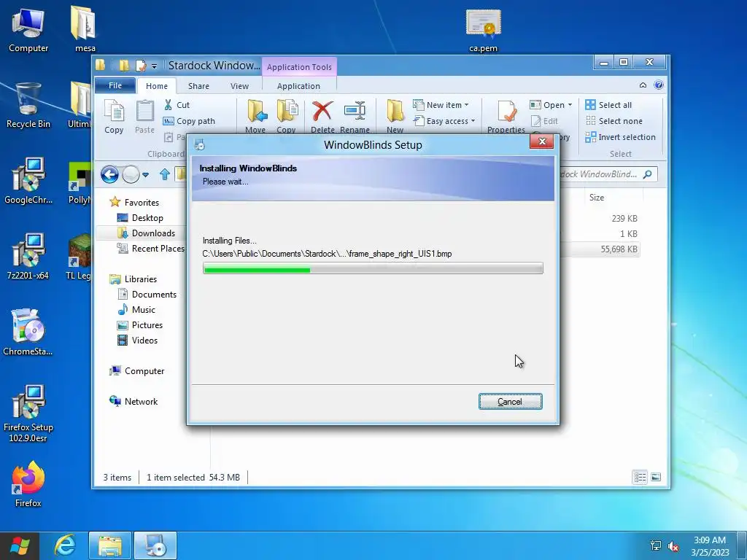The image size is (747, 560).
Task: Open Desktop in navigation pane
Action: 140,217
